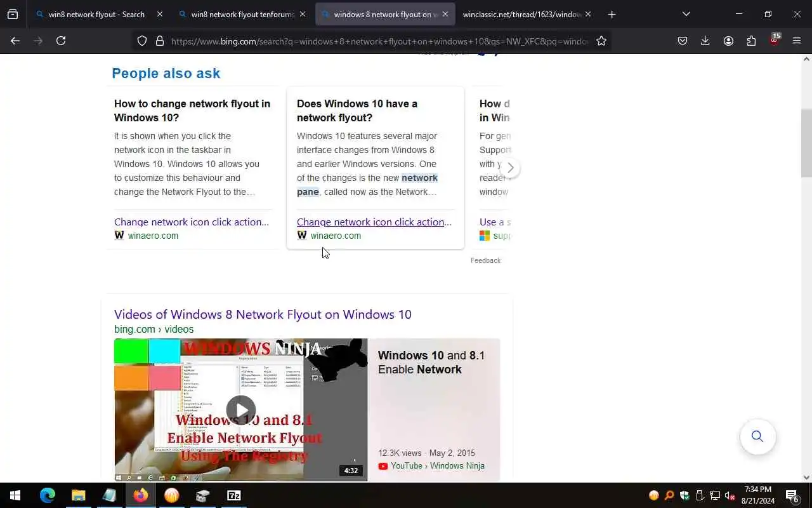Click the floating search magnifier button
Viewport: 812px width, 508px height.
pyautogui.click(x=757, y=436)
